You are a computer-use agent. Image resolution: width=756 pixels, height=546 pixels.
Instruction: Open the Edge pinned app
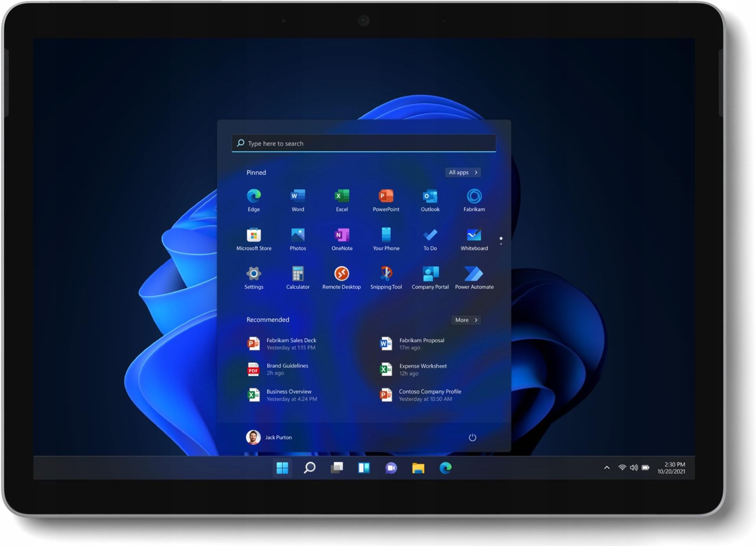pos(254,200)
